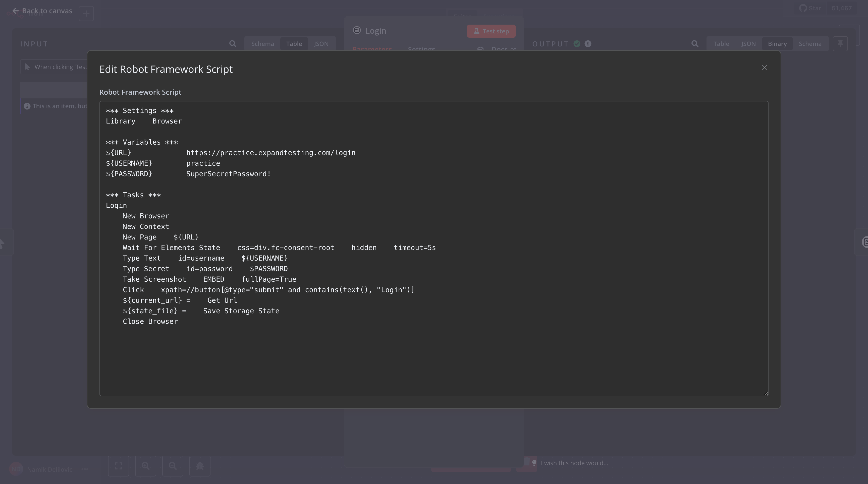868x484 pixels.
Task: Click the zoom out canvas icon
Action: [x=173, y=466]
